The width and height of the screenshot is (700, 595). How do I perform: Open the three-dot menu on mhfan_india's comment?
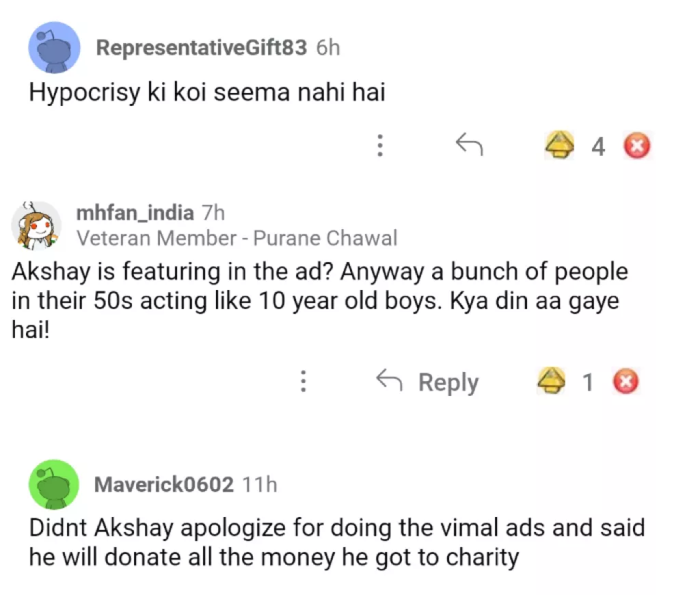[304, 382]
